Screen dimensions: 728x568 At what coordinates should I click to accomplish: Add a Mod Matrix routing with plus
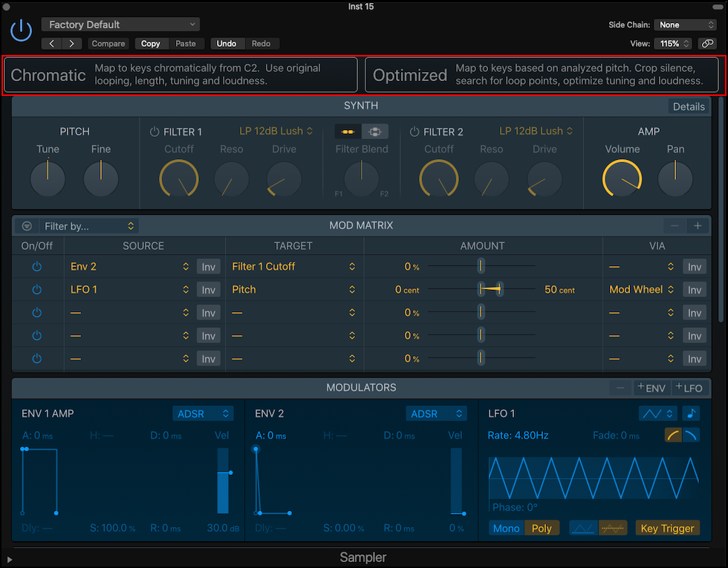pos(698,226)
